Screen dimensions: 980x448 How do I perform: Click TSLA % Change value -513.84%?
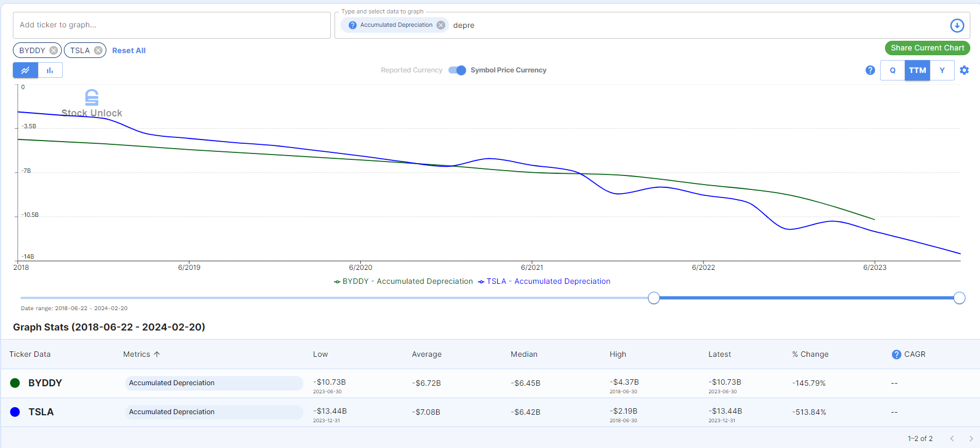(x=809, y=412)
